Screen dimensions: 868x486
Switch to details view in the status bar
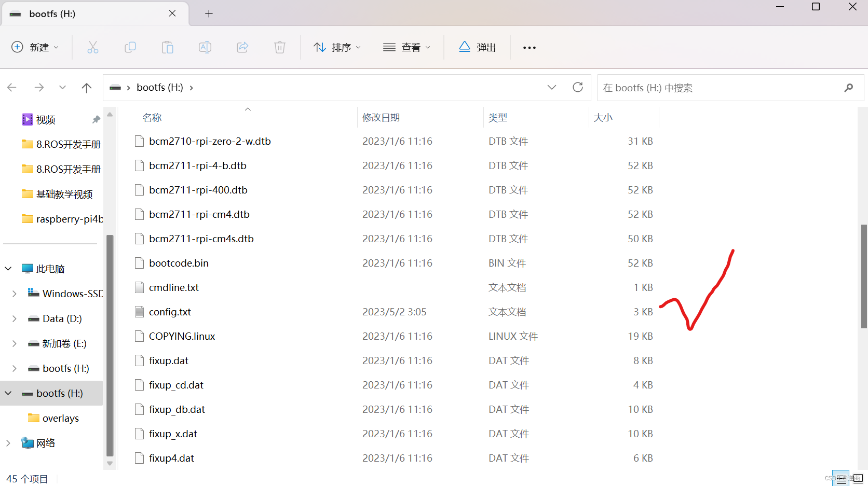click(841, 478)
